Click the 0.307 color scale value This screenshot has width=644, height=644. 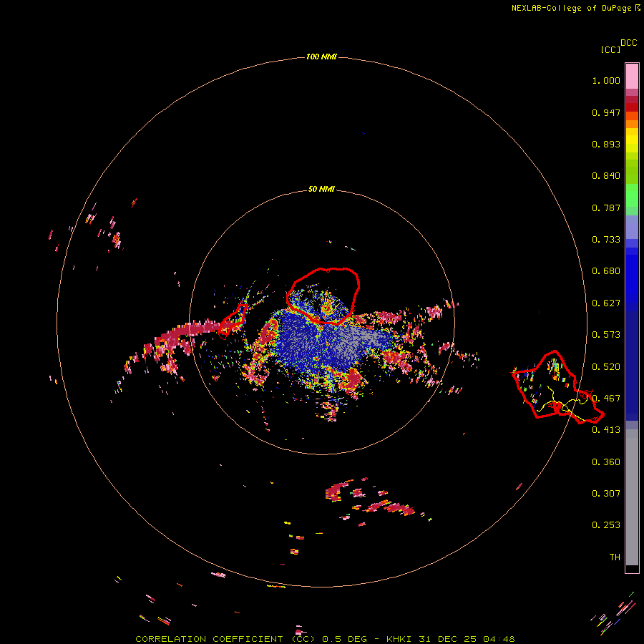pyautogui.click(x=606, y=494)
